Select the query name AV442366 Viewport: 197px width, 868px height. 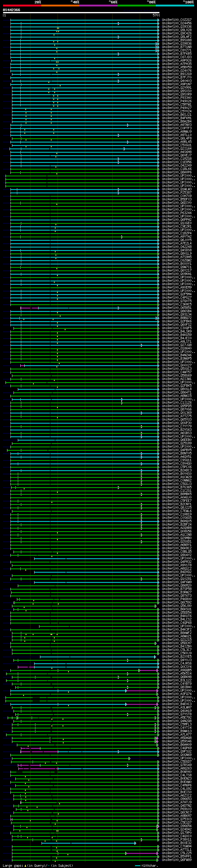(11, 10)
